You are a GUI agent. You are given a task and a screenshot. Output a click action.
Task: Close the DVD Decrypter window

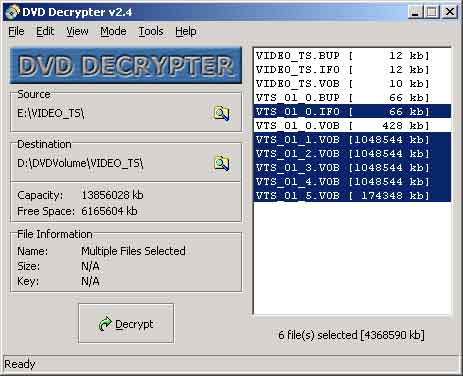click(449, 12)
